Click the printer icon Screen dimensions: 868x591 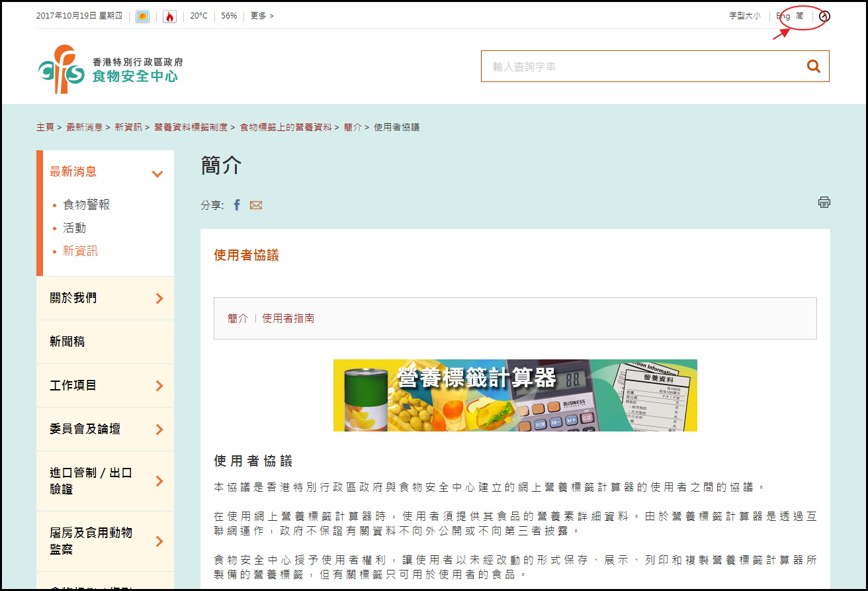(824, 203)
